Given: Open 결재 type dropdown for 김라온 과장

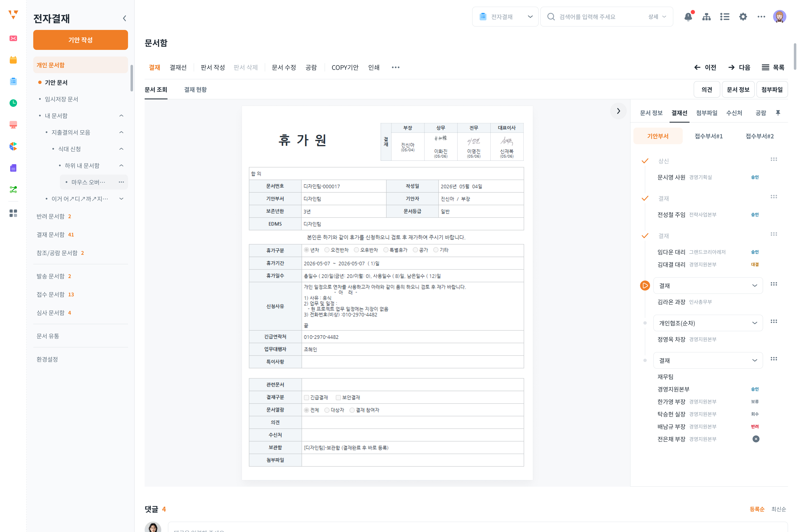Looking at the screenshot, I should click(708, 286).
